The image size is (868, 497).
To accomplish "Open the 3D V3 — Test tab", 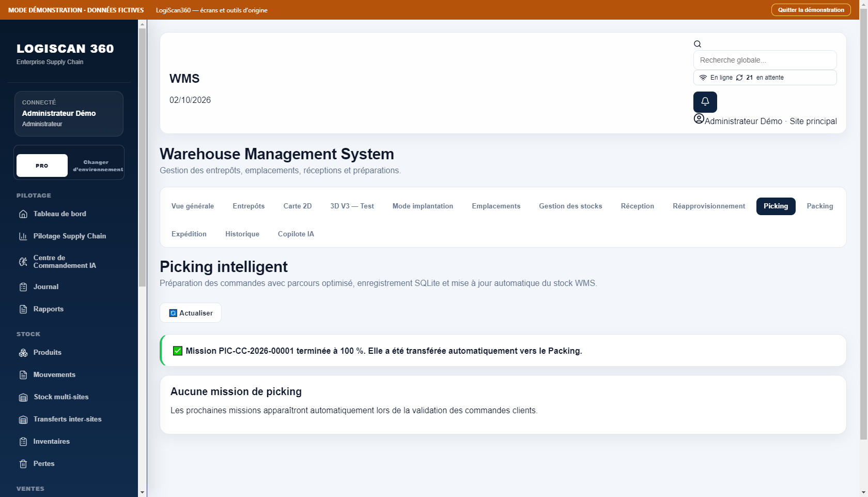I will click(x=352, y=206).
